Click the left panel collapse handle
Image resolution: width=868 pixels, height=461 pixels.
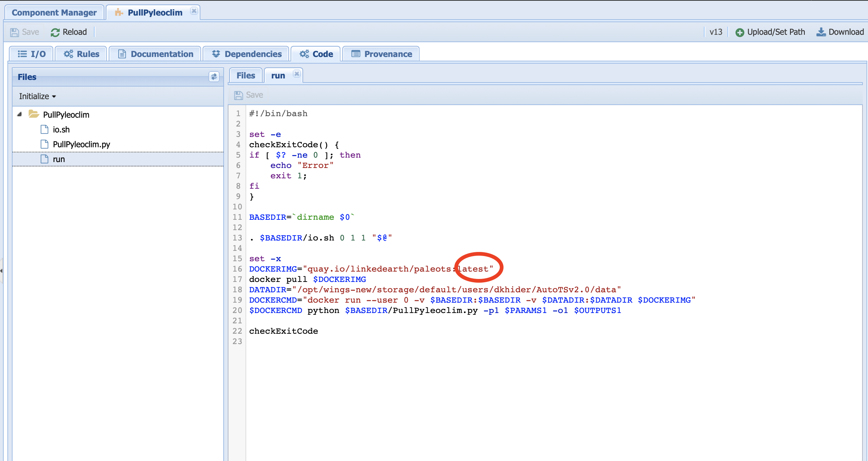1,270
